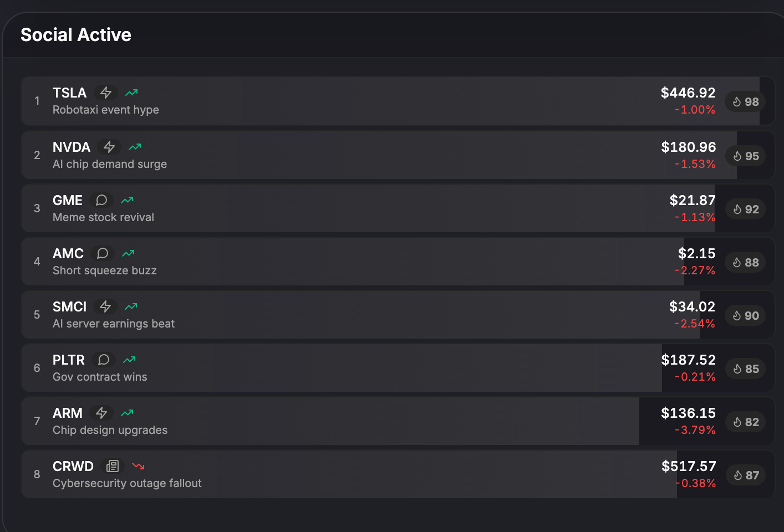Click the lightning bolt icon next to TSLA
Screen dimensions: 784x532
coord(106,93)
